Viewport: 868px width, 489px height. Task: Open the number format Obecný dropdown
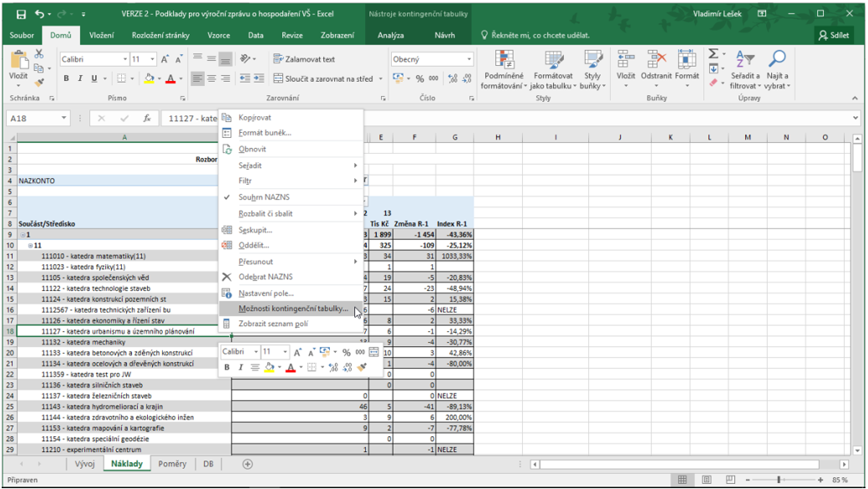(x=469, y=59)
